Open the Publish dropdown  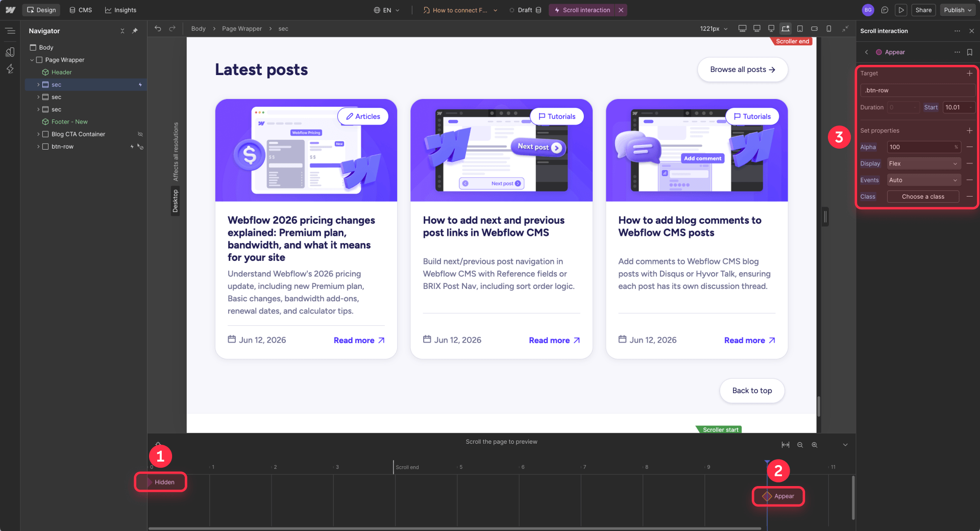click(x=958, y=10)
